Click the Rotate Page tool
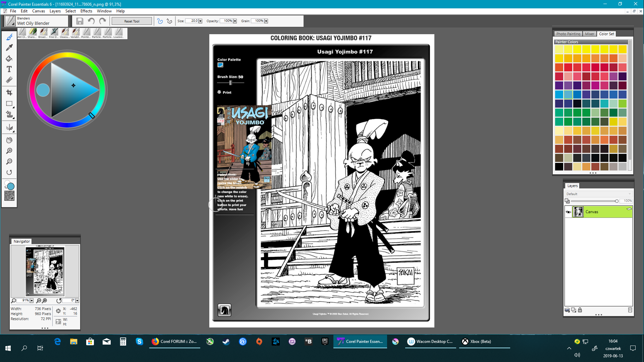 pyautogui.click(x=9, y=172)
